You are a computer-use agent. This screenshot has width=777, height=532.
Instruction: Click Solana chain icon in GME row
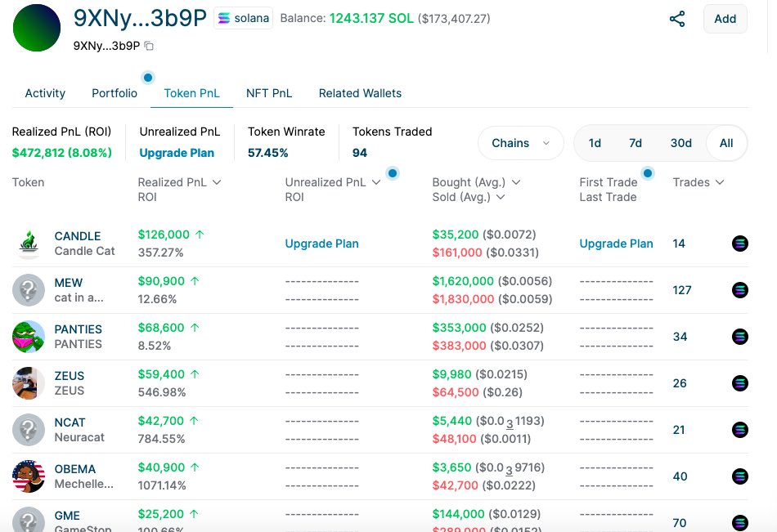click(740, 522)
